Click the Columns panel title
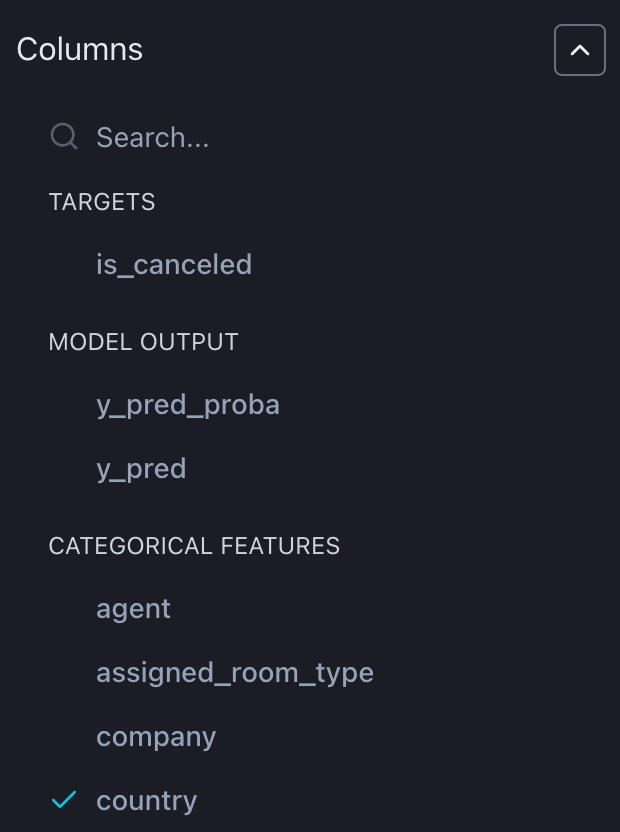This screenshot has width=620, height=832. click(x=80, y=49)
